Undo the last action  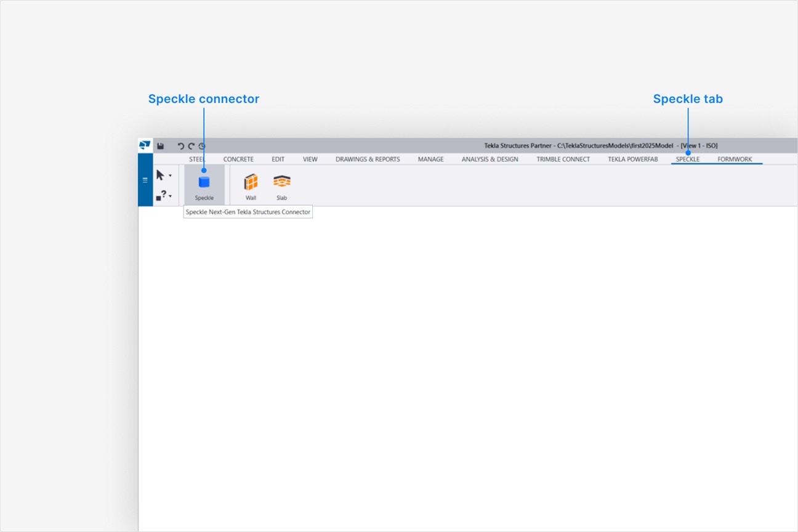(181, 146)
